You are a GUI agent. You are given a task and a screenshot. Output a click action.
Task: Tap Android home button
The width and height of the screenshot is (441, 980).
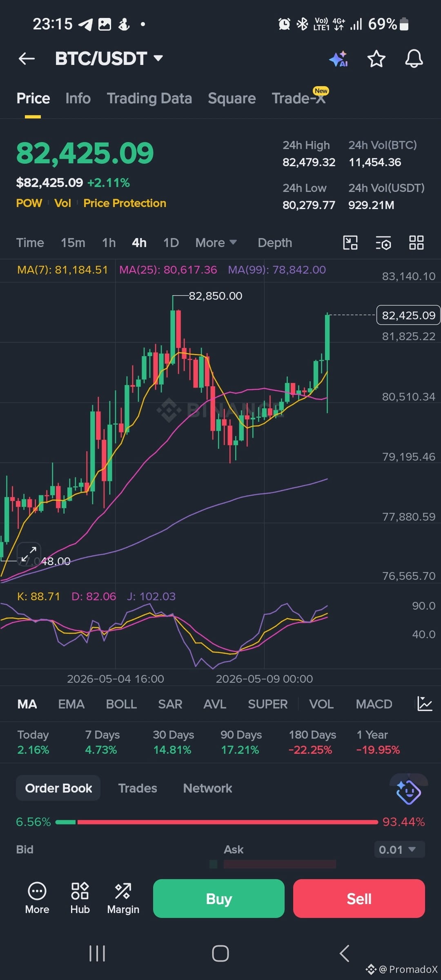click(220, 954)
